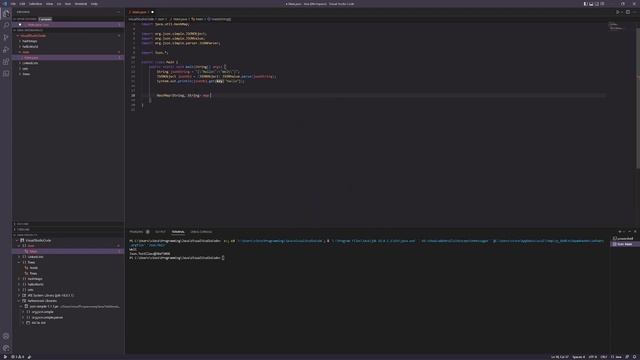
Task: Select Node class under Trees in Java Projects
Action: pos(34,268)
